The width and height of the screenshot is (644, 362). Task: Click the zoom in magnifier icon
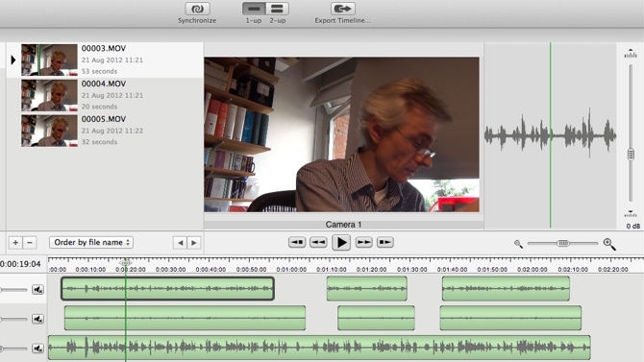pyautogui.click(x=609, y=244)
